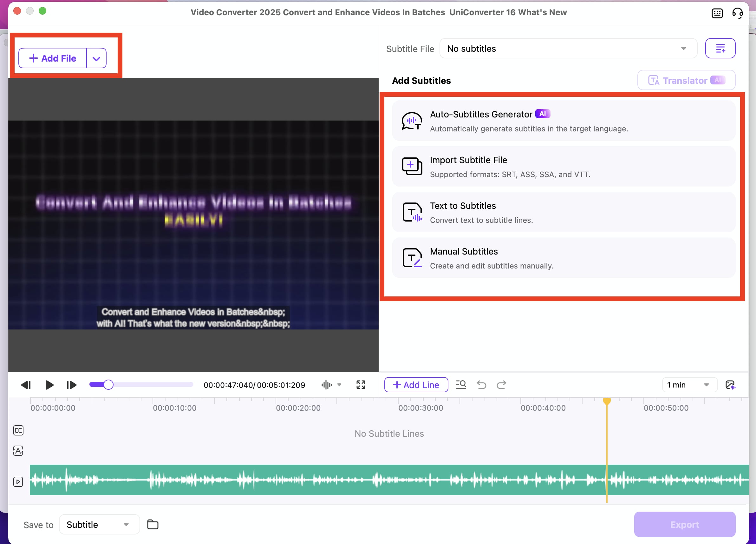Click the Export button

pyautogui.click(x=684, y=524)
